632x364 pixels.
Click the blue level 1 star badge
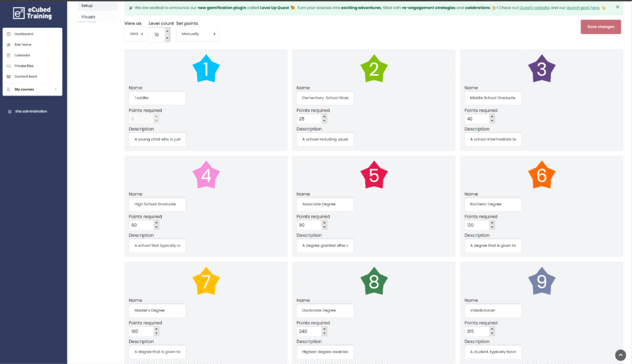[206, 70]
